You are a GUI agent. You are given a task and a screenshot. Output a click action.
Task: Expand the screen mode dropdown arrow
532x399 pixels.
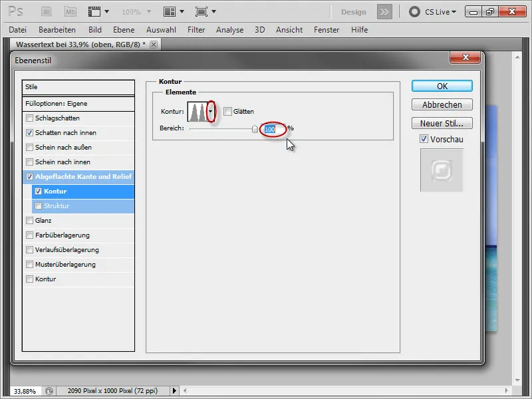click(x=213, y=12)
